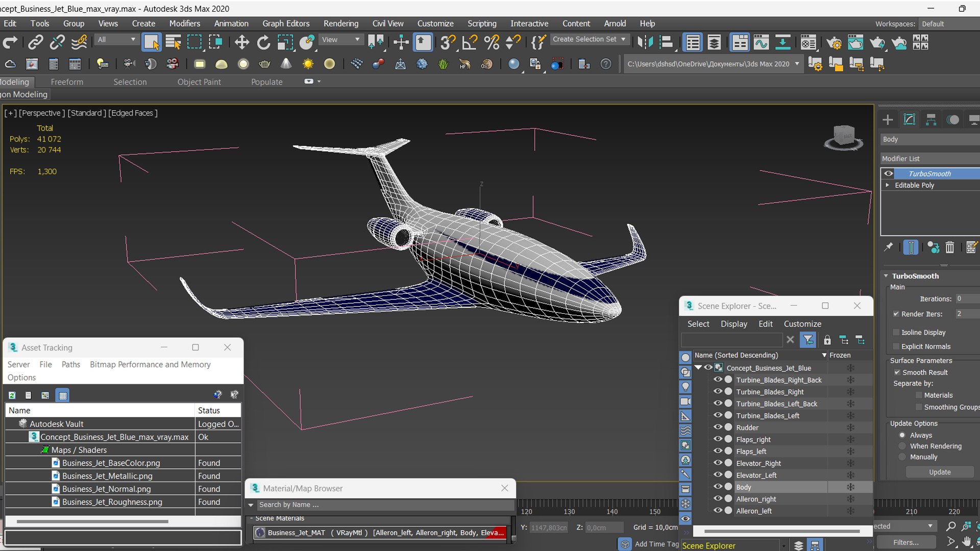
Task: Click the teapot primitive icon
Action: pyautogui.click(x=264, y=64)
